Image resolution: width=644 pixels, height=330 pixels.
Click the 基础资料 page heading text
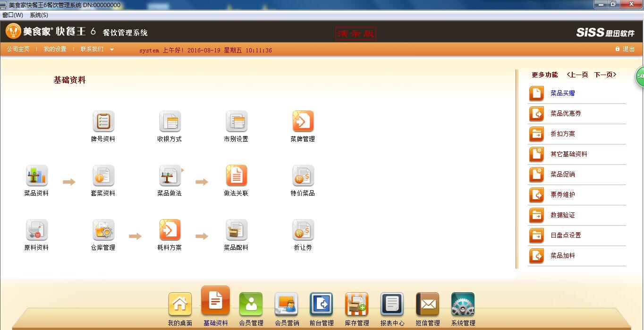[x=69, y=80]
